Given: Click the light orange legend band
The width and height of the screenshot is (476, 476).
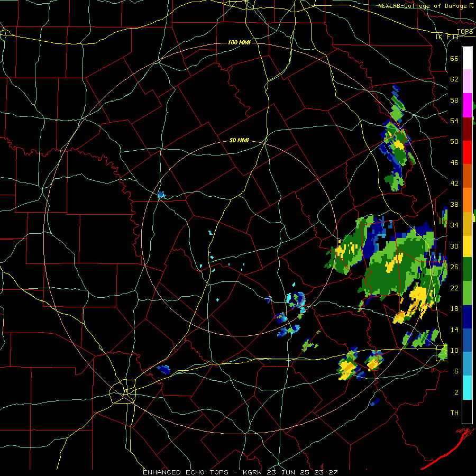Looking at the screenshot, I should [467, 200].
